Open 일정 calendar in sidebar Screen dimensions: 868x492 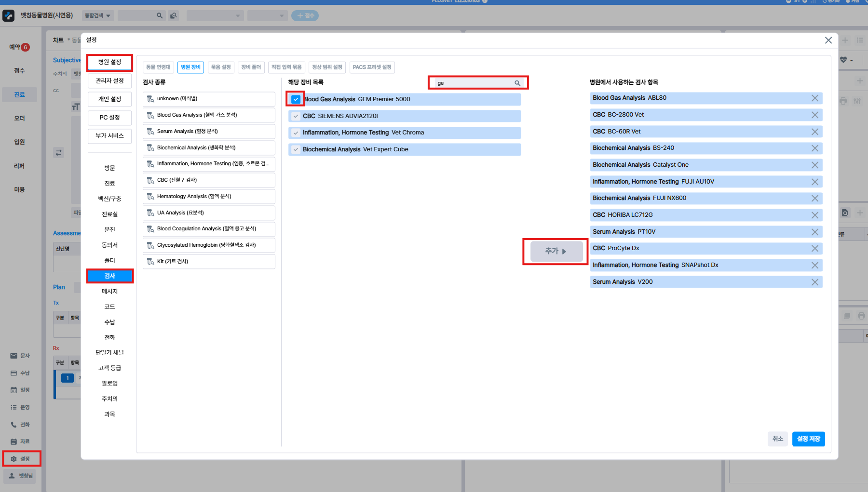point(20,390)
